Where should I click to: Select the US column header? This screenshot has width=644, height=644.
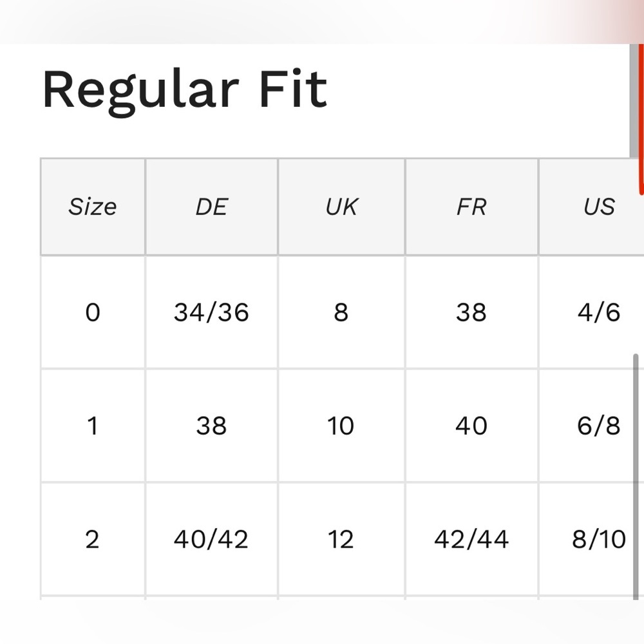599,207
